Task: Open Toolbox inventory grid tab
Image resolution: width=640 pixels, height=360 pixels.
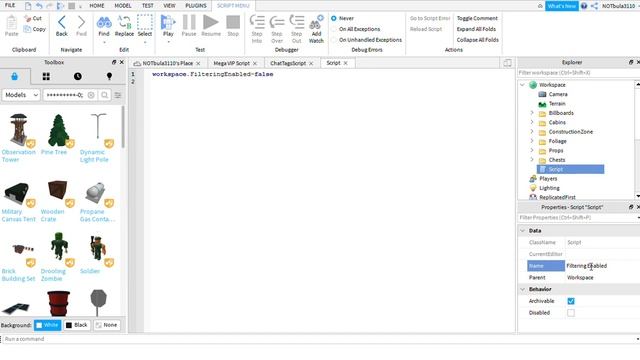Action: click(46, 76)
